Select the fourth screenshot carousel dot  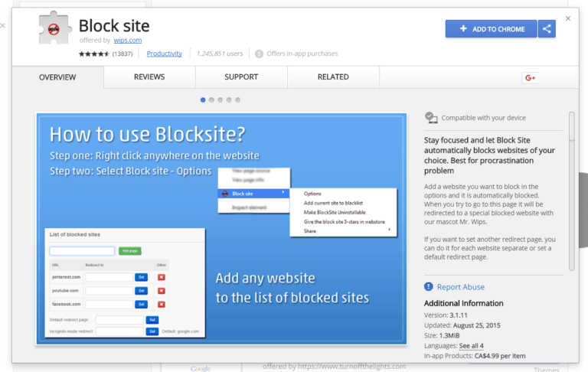[x=229, y=100]
